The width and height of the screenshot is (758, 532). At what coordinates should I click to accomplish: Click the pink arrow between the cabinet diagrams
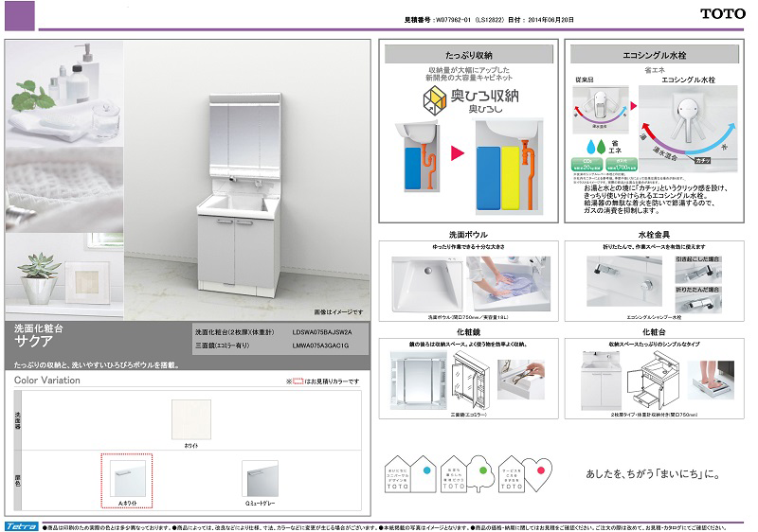pyautogui.click(x=458, y=153)
